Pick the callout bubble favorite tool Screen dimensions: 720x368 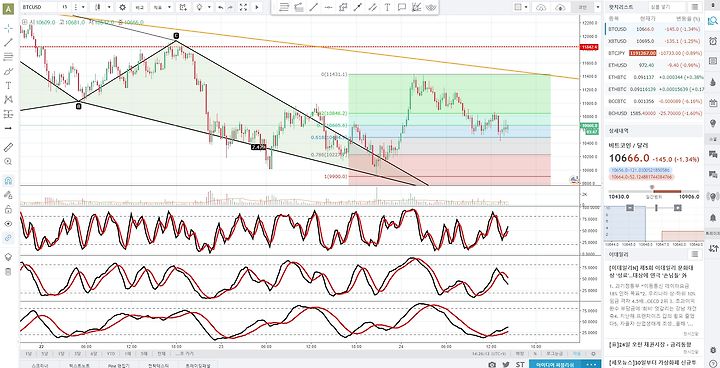402,7
